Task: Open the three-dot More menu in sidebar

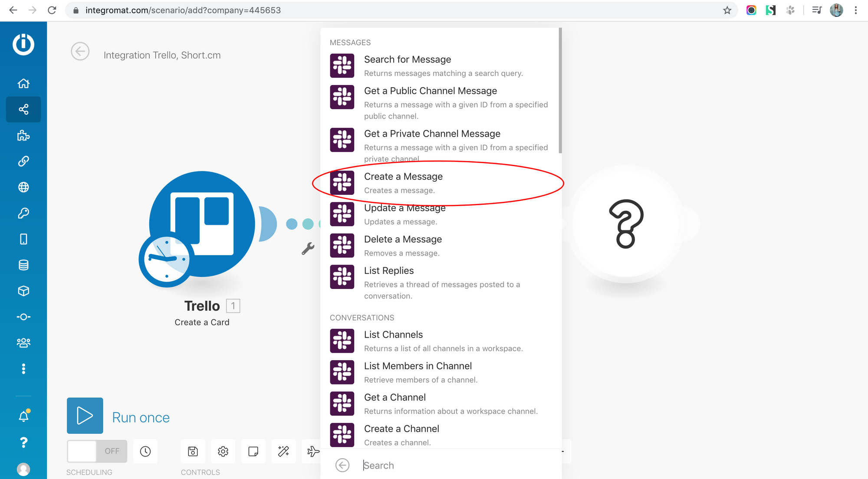Action: pyautogui.click(x=23, y=369)
